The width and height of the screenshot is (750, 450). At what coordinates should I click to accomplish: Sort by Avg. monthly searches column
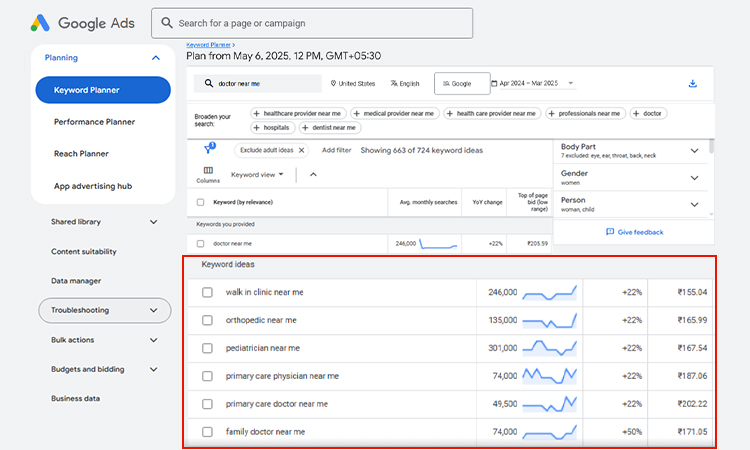428,202
